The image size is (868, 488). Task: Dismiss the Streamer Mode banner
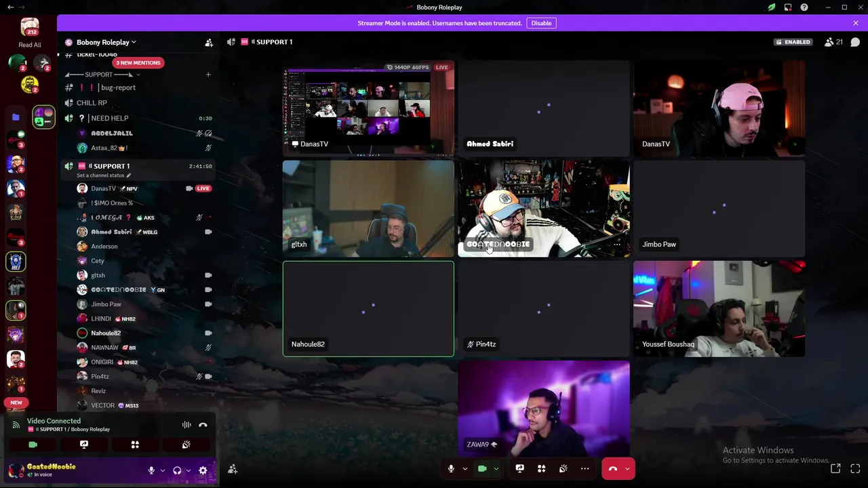(x=856, y=23)
